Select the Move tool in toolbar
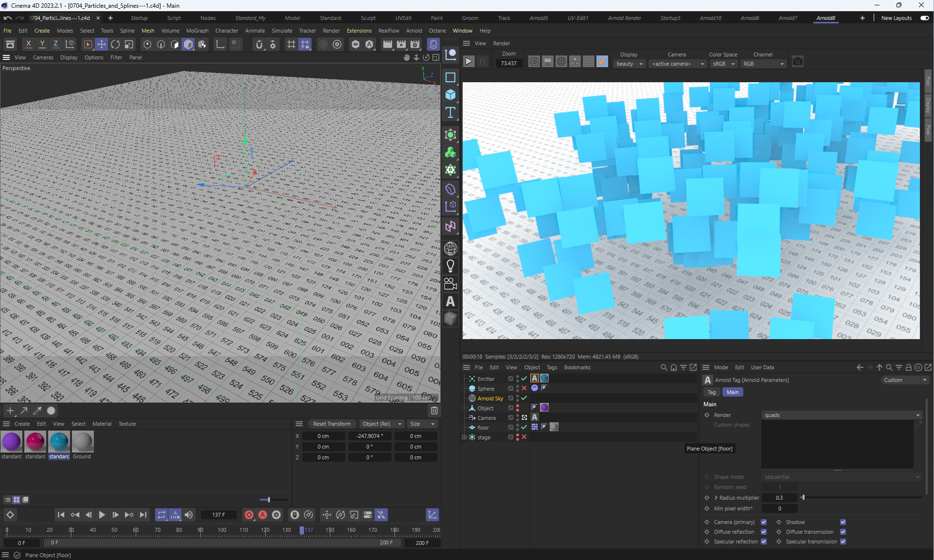 [x=101, y=44]
